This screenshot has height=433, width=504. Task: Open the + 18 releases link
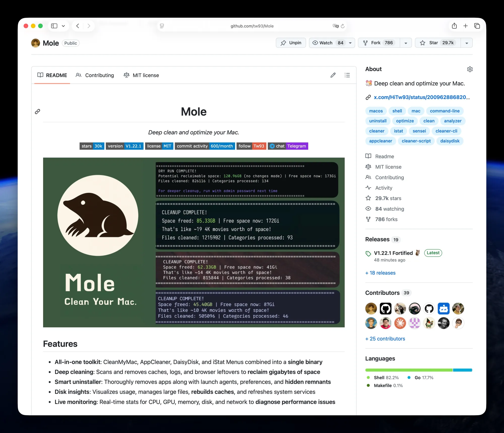click(x=380, y=273)
